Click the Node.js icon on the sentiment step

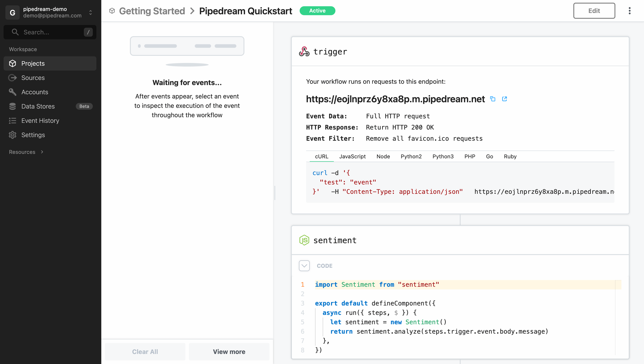(304, 240)
